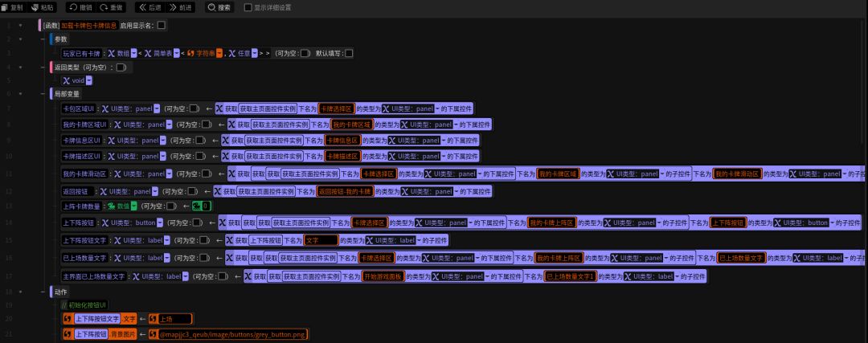Redo with the 重做 button

[x=111, y=8]
